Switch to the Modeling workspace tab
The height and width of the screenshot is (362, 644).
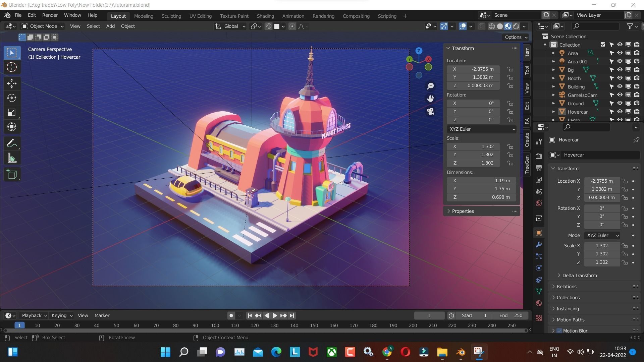pyautogui.click(x=144, y=16)
